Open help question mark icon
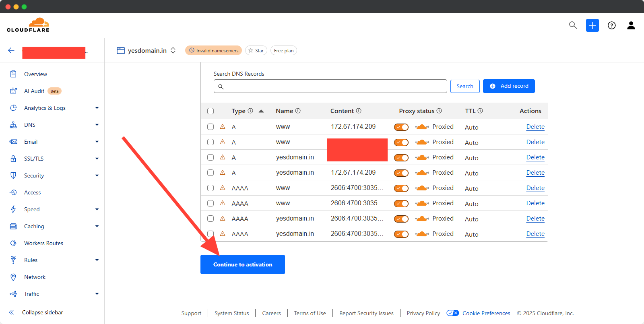 pos(612,25)
